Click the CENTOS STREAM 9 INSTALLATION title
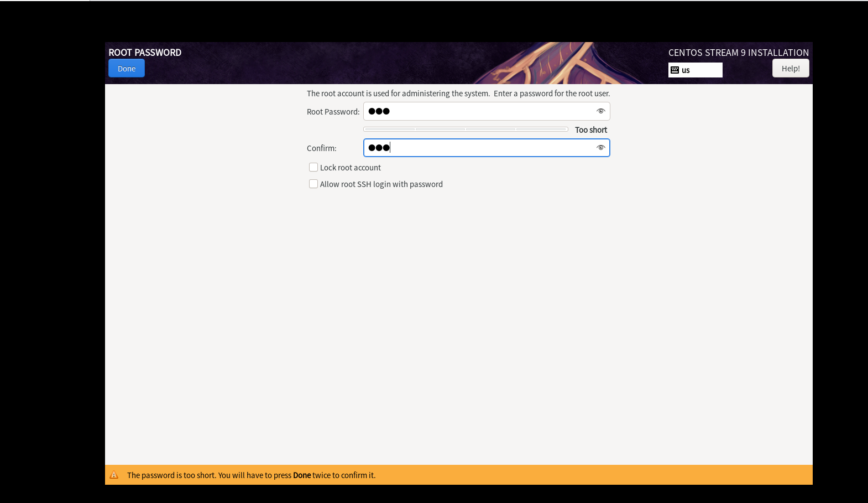 point(739,53)
